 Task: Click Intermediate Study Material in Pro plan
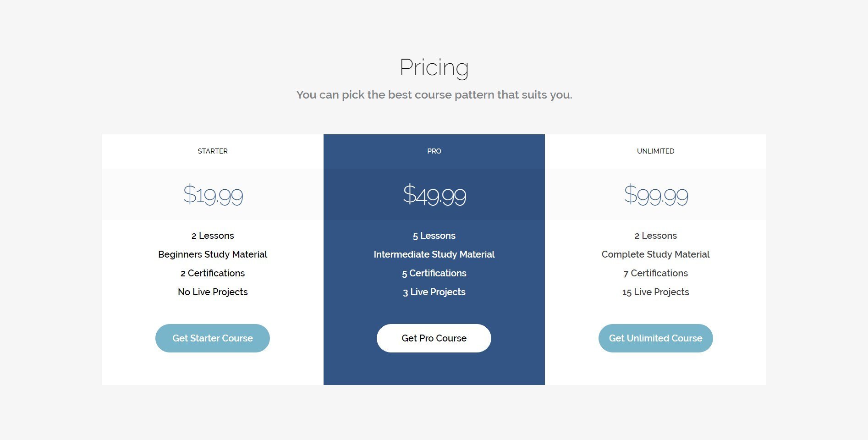pyautogui.click(x=434, y=254)
